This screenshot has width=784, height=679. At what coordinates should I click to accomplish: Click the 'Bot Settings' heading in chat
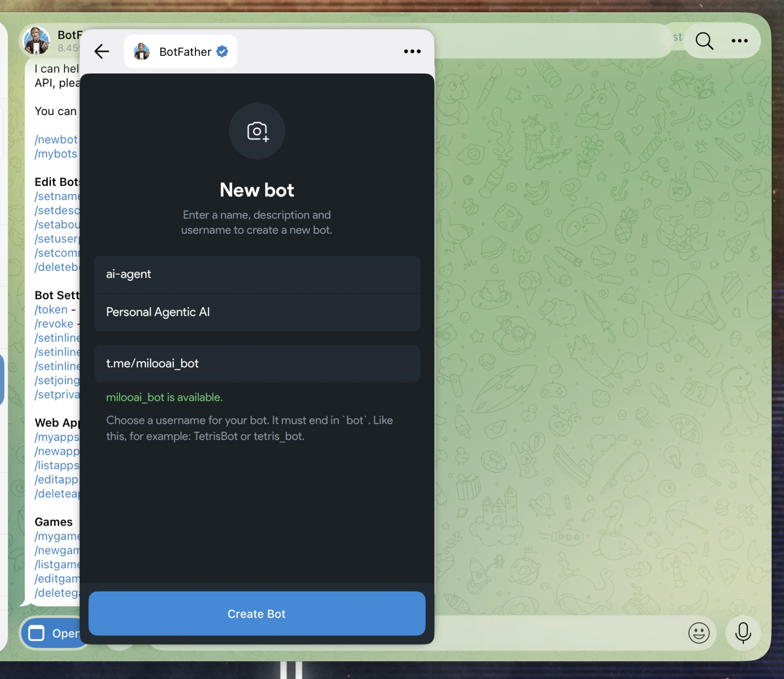coord(57,295)
